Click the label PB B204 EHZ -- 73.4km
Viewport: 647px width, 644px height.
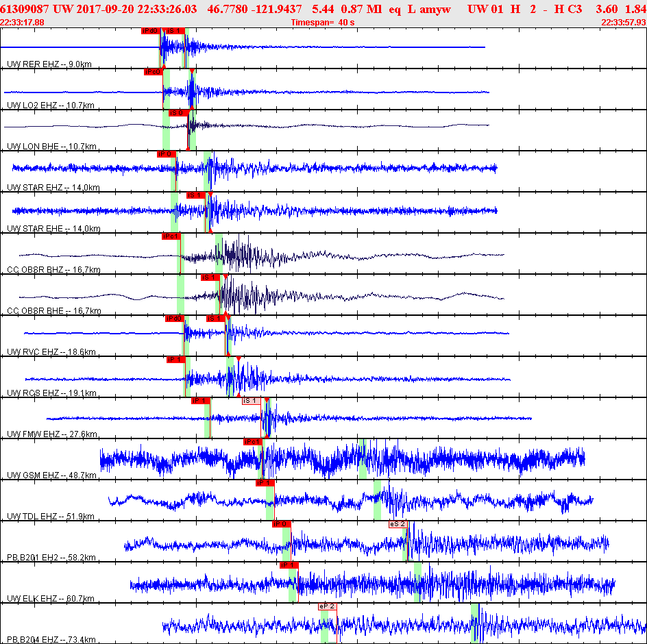[x=51, y=639]
